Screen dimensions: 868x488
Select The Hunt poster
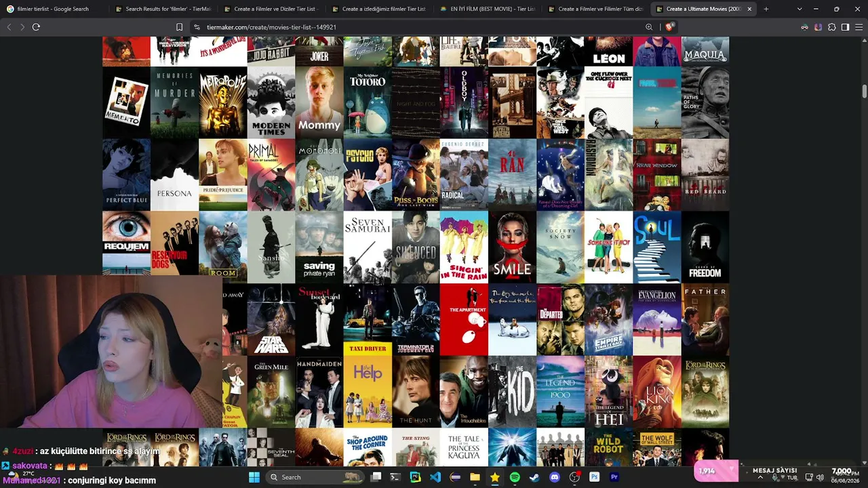[416, 392]
